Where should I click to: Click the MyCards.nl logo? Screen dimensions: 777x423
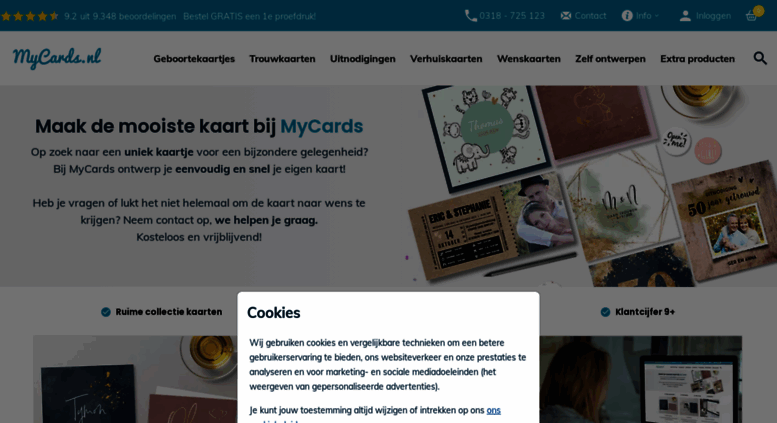coord(57,58)
